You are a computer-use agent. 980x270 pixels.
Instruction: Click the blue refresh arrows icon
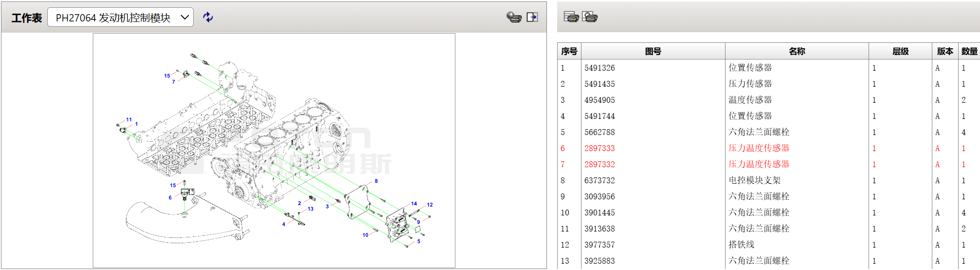tap(208, 18)
